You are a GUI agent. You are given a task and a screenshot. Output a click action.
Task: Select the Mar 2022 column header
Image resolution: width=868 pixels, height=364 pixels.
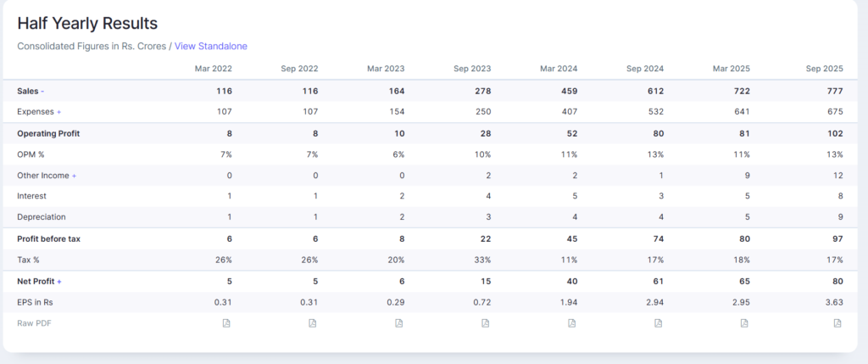pos(213,69)
